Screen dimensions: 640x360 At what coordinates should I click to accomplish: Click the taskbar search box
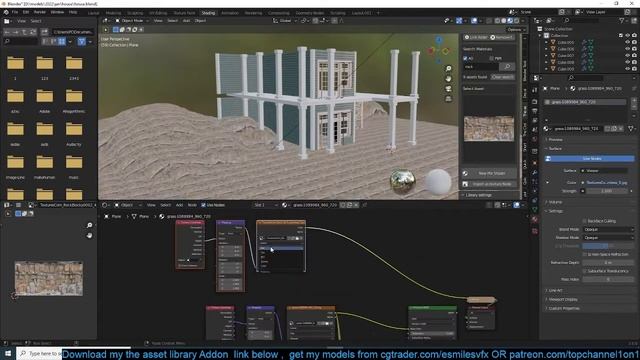point(39,353)
